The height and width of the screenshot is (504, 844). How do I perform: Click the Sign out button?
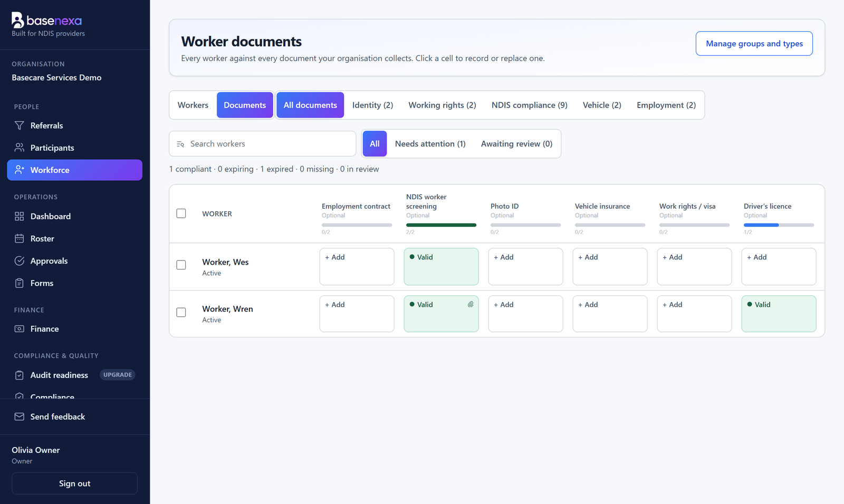click(x=75, y=483)
